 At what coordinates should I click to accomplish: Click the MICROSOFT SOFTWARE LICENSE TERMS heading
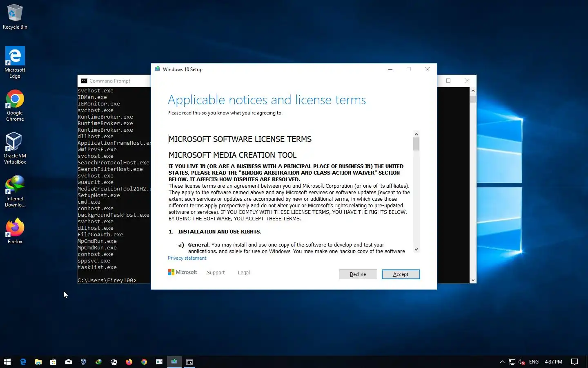tap(240, 139)
